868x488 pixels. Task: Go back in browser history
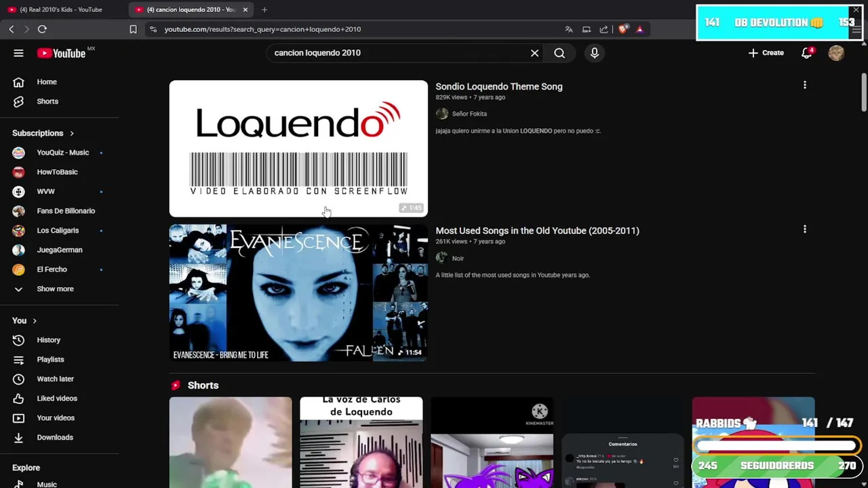[x=12, y=29]
